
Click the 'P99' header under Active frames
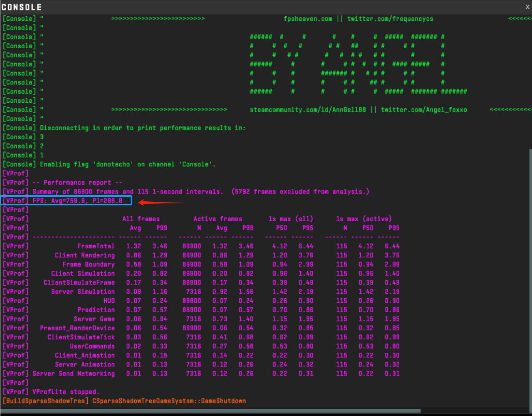[248, 228]
